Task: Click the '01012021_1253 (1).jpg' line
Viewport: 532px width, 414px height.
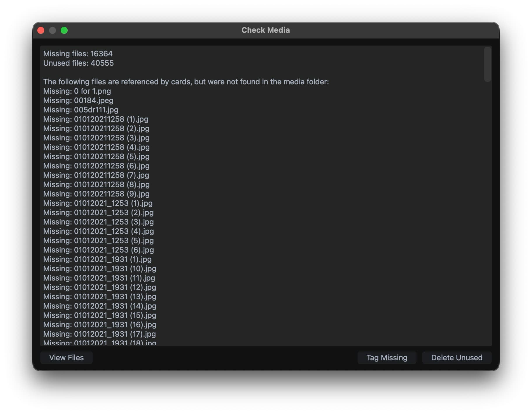Action: pyautogui.click(x=98, y=203)
